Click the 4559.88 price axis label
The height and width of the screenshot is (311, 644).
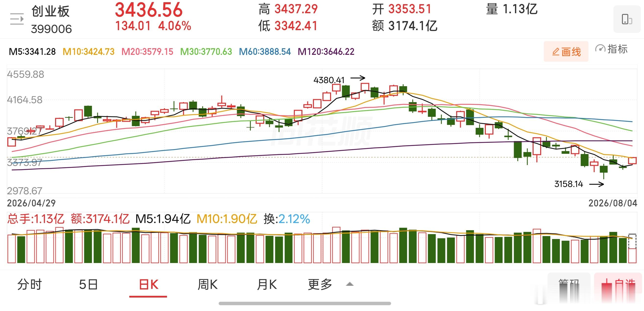(x=25, y=74)
